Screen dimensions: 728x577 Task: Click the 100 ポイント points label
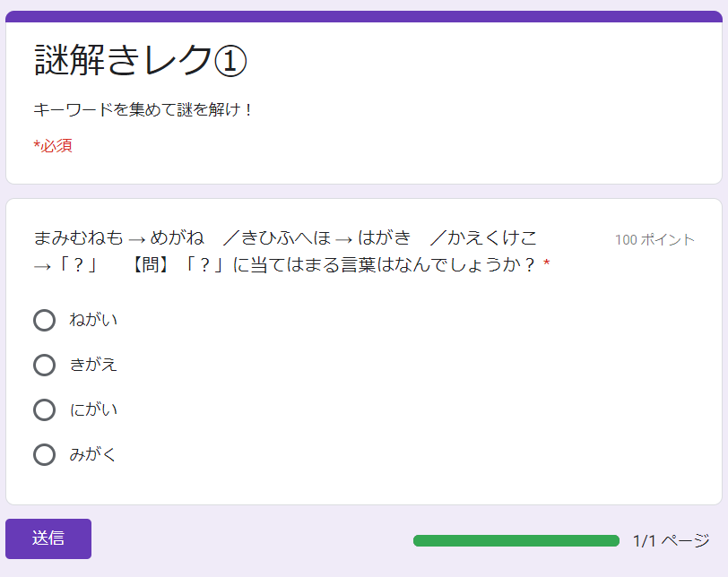point(660,240)
